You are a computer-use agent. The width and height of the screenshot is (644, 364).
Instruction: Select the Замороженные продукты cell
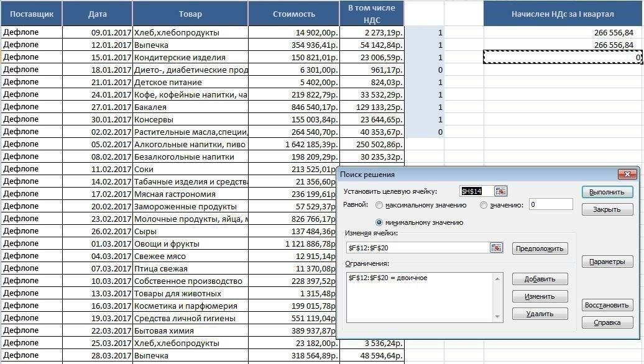tap(191, 206)
